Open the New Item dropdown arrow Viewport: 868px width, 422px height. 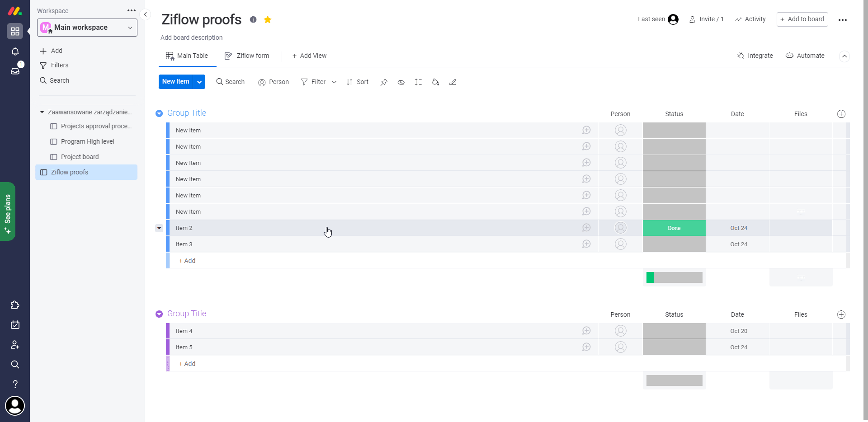click(x=199, y=82)
